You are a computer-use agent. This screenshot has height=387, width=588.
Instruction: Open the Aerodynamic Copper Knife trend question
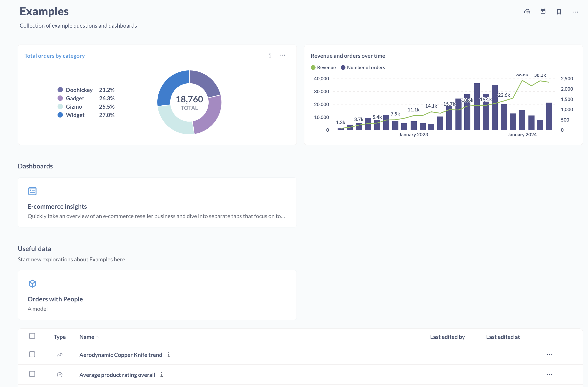pyautogui.click(x=121, y=355)
